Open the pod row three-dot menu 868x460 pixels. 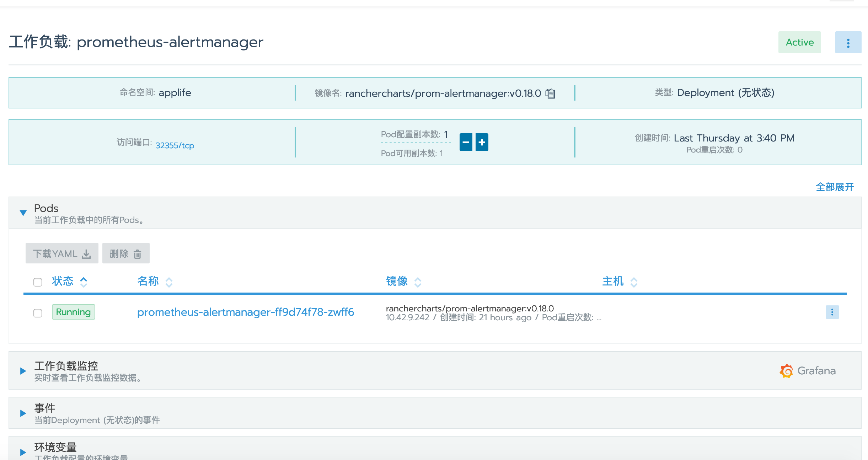(832, 312)
